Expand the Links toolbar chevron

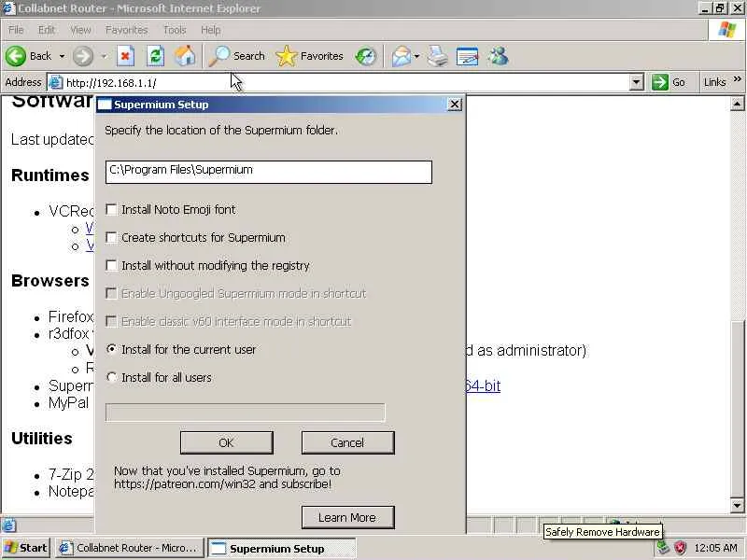(x=737, y=79)
